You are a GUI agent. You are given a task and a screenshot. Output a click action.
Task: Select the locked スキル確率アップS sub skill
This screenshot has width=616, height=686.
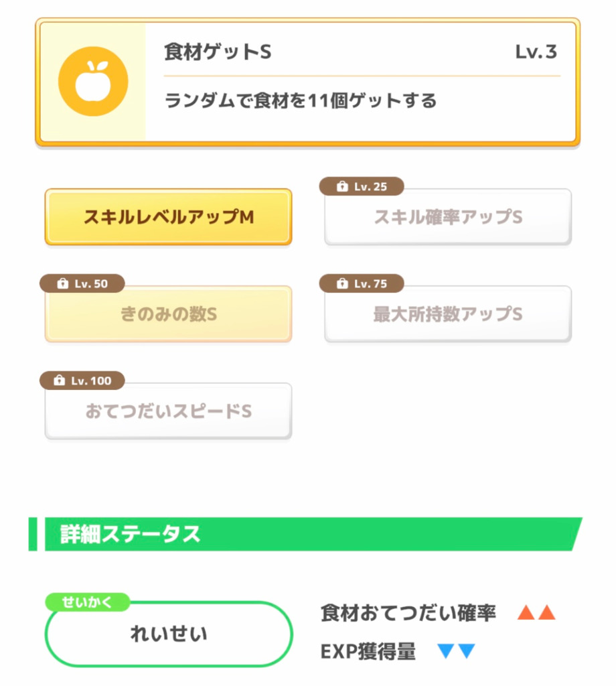[x=448, y=218]
